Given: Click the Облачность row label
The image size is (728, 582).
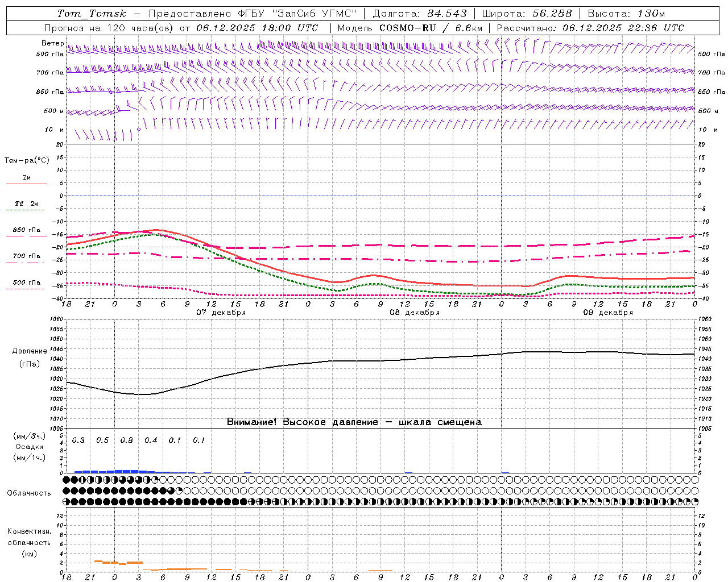Looking at the screenshot, I should pyautogui.click(x=29, y=493).
